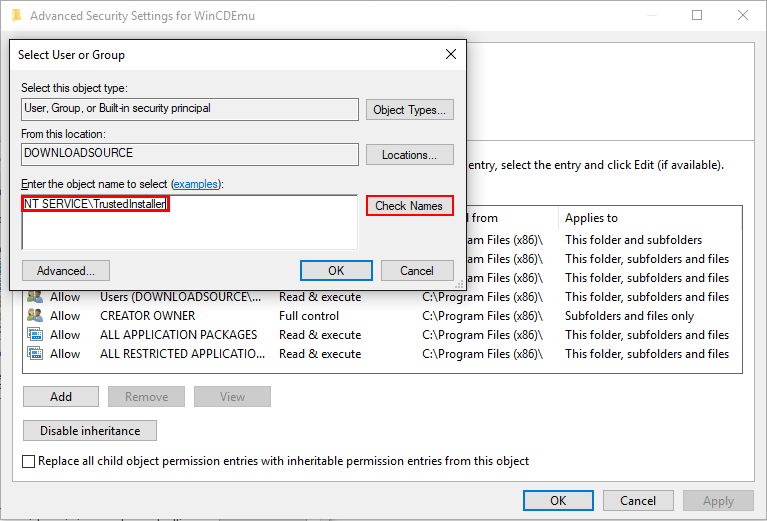Click Allow type in CREATOR OWNER row
Screen dimensions: 767x521
point(65,316)
